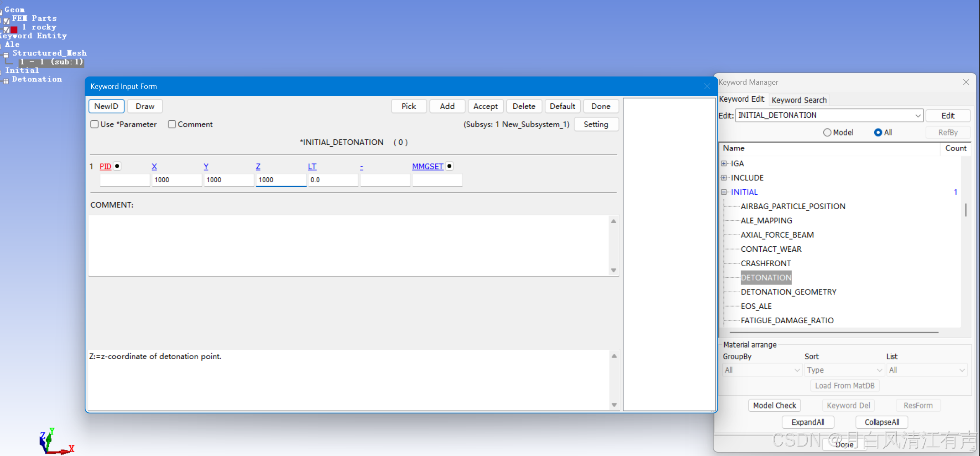Close the Keyword Manager panel
The image size is (980, 456).
pos(966,82)
